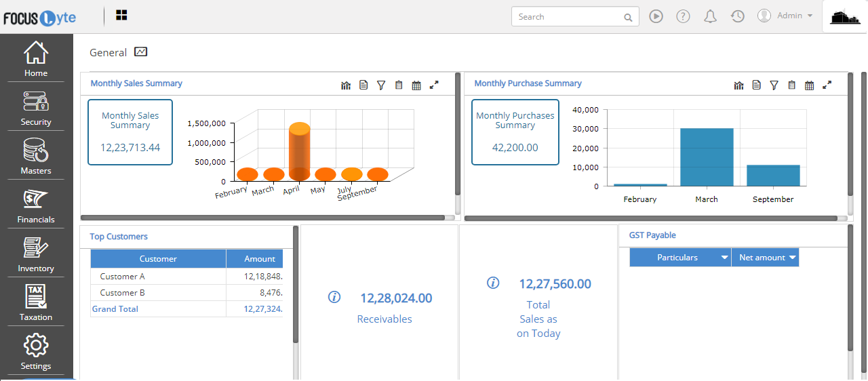Click the February bar in purchase chart

[x=640, y=184]
